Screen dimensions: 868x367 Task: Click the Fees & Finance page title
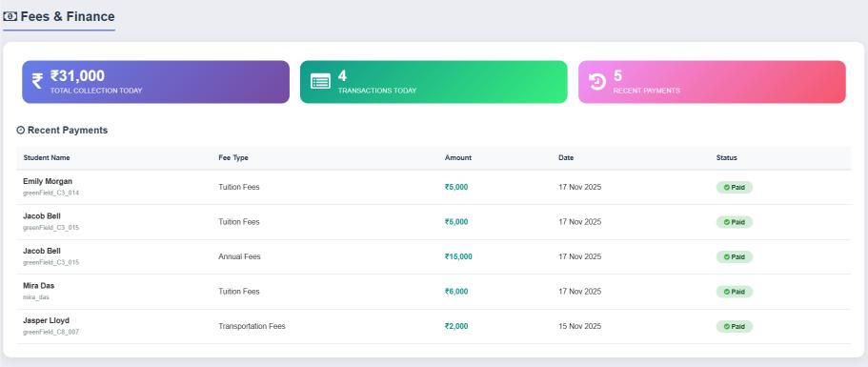pyautogui.click(x=68, y=16)
